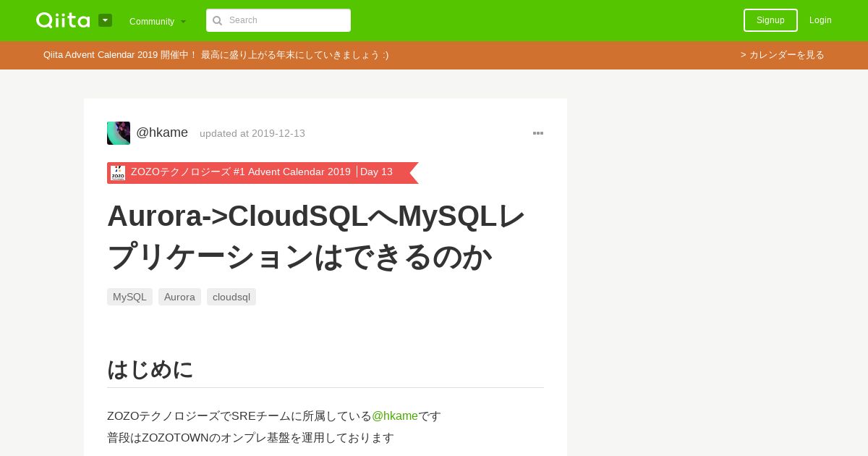Select the Aurora tag
This screenshot has width=868, height=456.
(x=179, y=297)
